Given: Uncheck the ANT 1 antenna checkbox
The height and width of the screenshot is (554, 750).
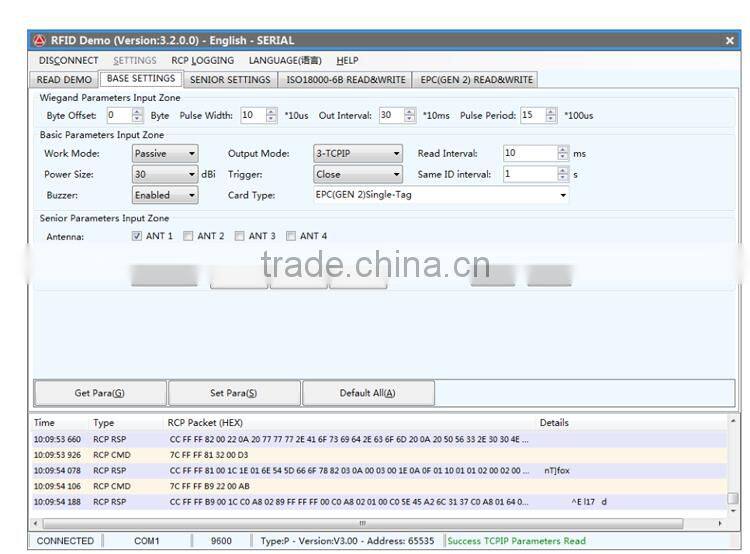Looking at the screenshot, I should [137, 237].
